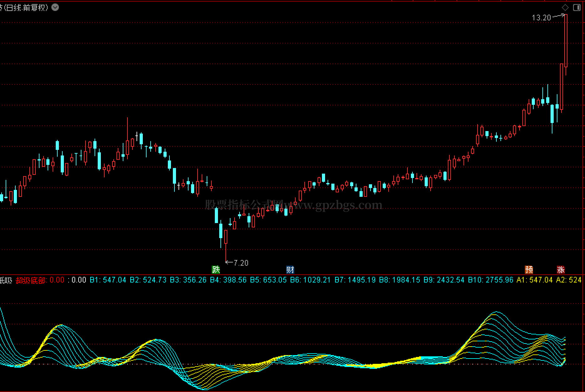This screenshot has width=585, height=392.
Task: Click the orange 预 event marker
Action: coord(529,269)
